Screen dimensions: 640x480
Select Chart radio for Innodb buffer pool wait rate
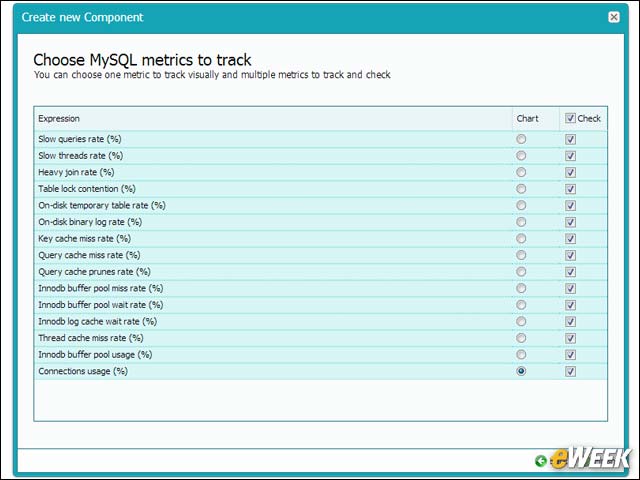pyautogui.click(x=521, y=305)
